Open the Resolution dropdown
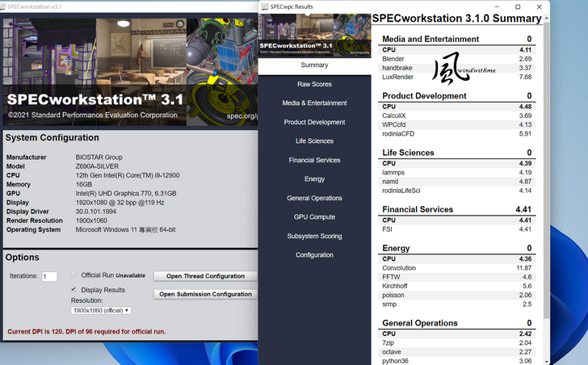Screen dimensions: 588x365 (101, 310)
